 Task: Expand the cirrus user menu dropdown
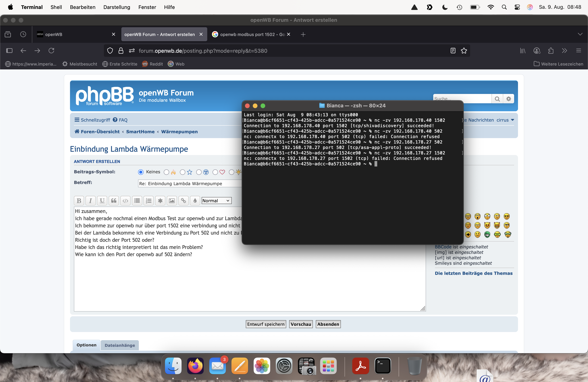click(505, 120)
